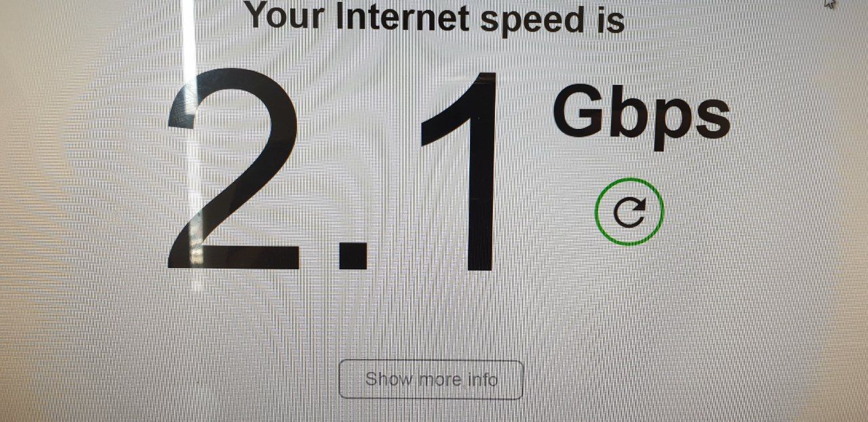Click the word "speed" in the heading
Image resolution: width=868 pixels, height=422 pixels.
coord(532,19)
